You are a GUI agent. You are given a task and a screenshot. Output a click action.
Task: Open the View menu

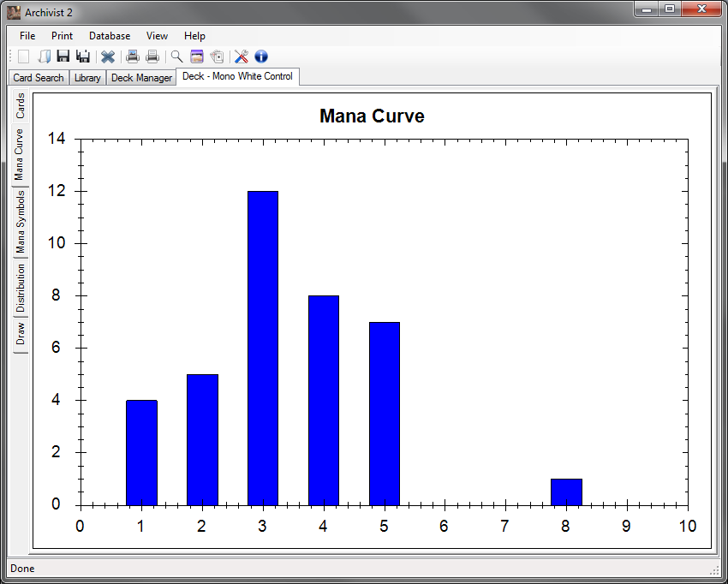click(x=157, y=36)
